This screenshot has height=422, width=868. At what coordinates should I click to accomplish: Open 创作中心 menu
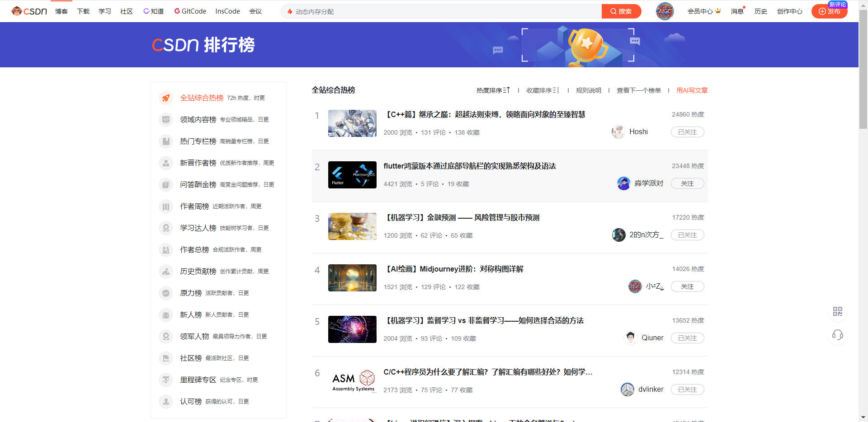tap(790, 11)
